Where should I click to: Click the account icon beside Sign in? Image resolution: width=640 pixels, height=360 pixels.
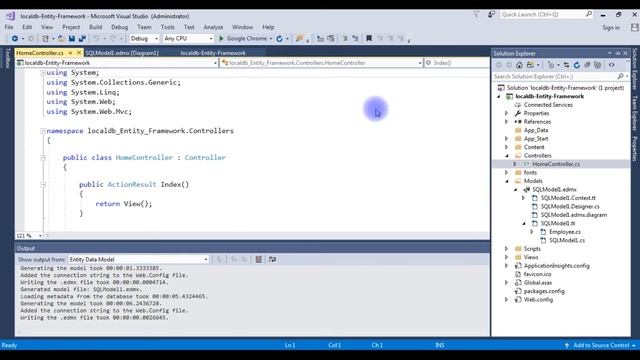634,27
